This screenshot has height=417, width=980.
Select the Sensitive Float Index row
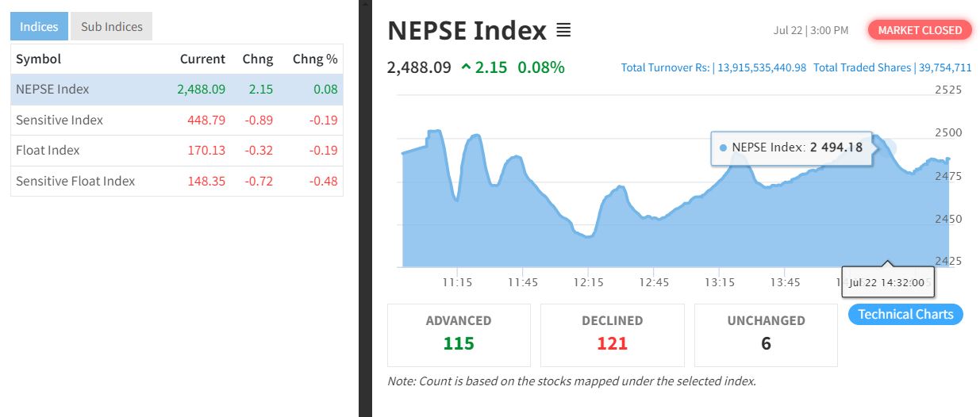[x=177, y=181]
